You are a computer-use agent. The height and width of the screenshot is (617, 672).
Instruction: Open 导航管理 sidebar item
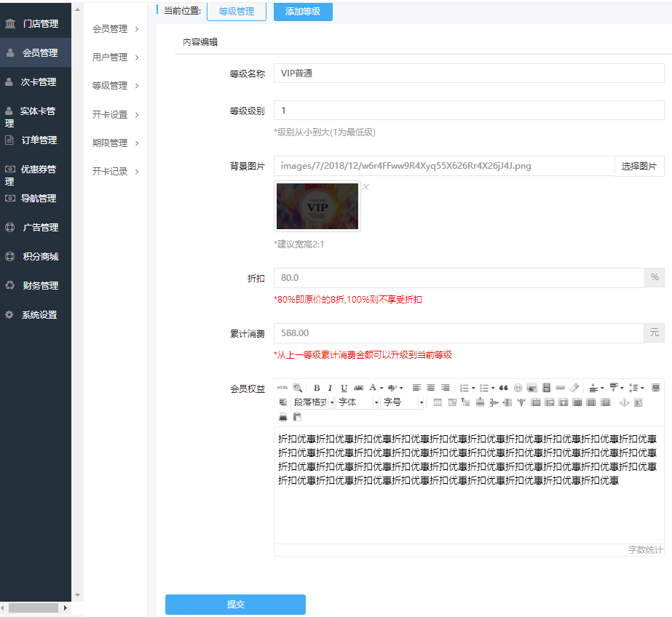point(36,198)
